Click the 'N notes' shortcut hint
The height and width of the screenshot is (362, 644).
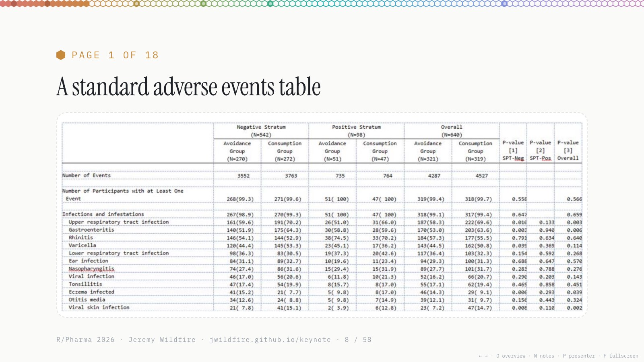pos(544,356)
